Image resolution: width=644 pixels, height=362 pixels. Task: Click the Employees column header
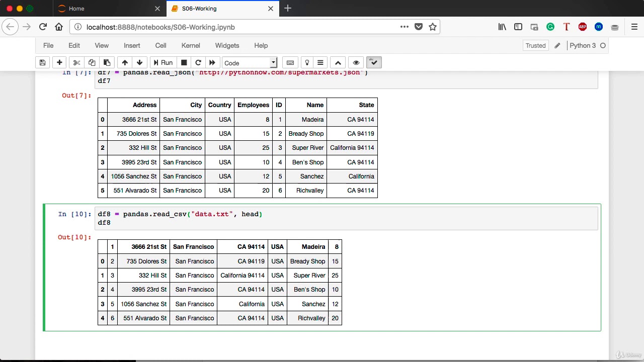[x=253, y=105]
